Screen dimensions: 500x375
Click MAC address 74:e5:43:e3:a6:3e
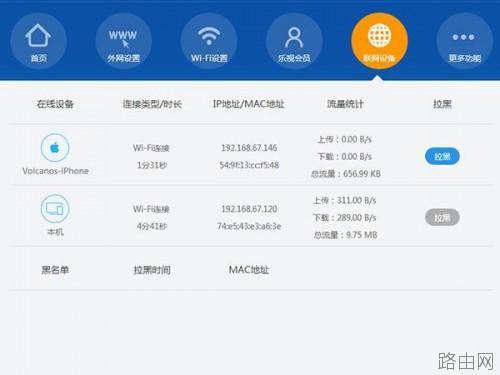point(249,226)
